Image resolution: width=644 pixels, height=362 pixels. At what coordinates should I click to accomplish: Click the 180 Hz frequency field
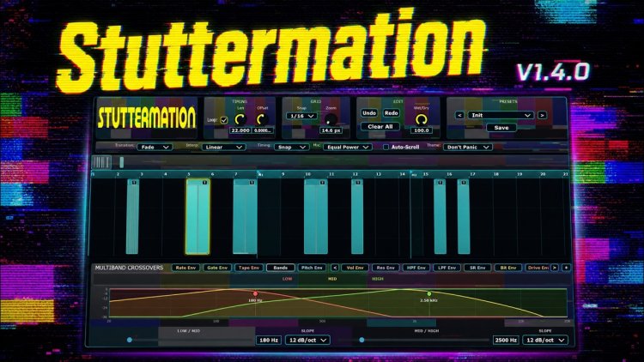click(x=268, y=341)
